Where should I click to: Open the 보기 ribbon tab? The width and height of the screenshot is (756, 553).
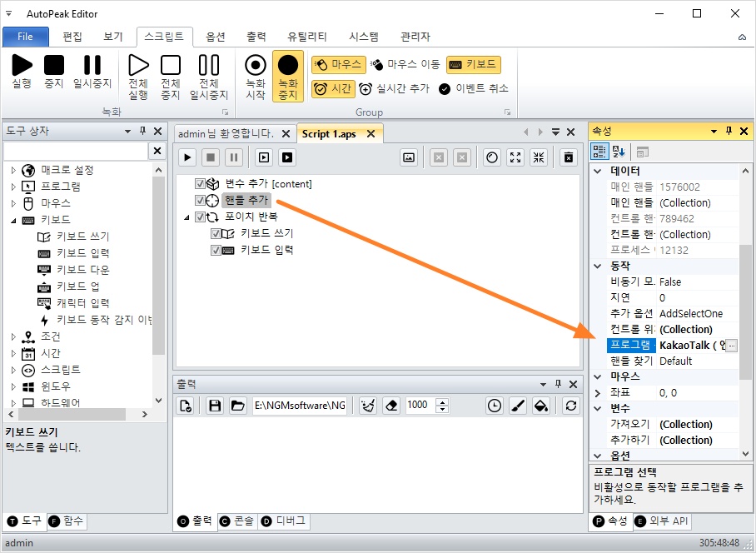113,37
